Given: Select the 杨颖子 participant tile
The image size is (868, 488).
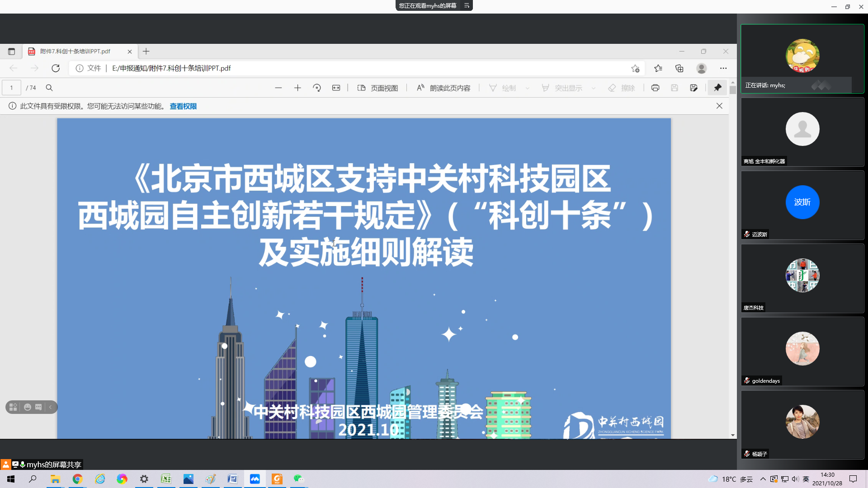Looking at the screenshot, I should (x=802, y=425).
